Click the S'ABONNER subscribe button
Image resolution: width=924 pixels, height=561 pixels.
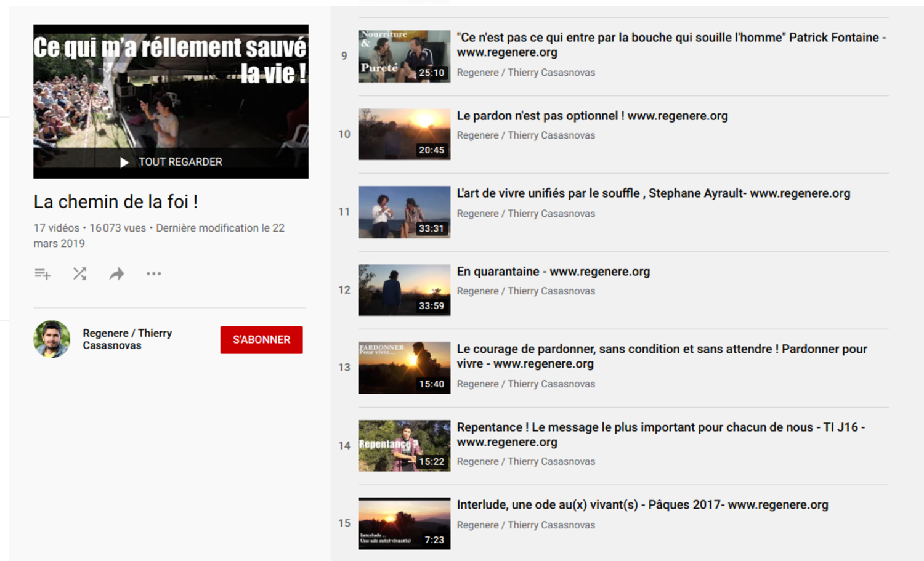tap(261, 340)
